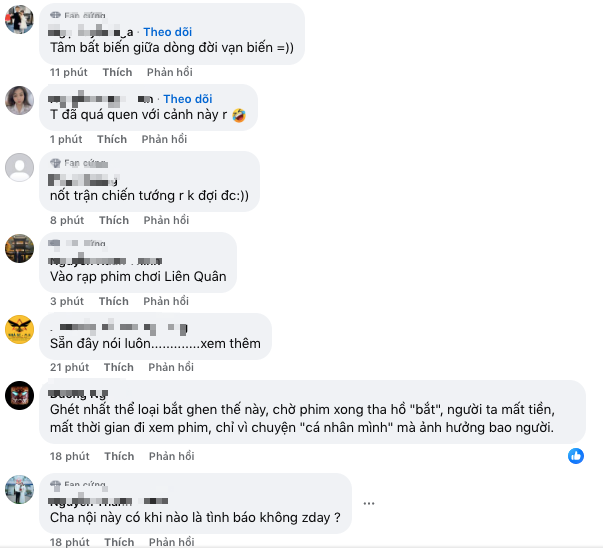The image size is (603, 548).
Task: Open avatar beside "Ghét nhất thể loại" comment
Action: pos(20,395)
